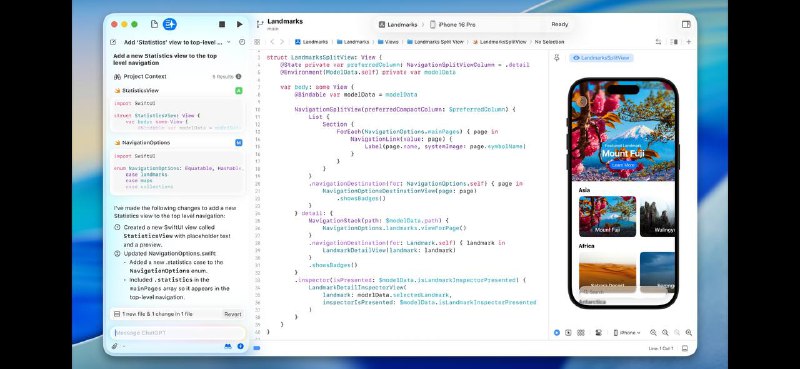Add a new editor with plus icon
This screenshot has width=800, height=369.
688,42
